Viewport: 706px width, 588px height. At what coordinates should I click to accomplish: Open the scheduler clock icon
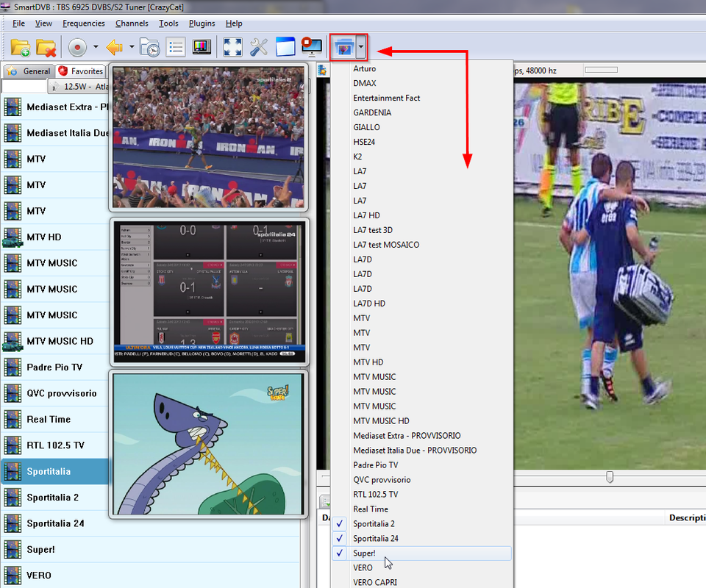click(x=150, y=47)
